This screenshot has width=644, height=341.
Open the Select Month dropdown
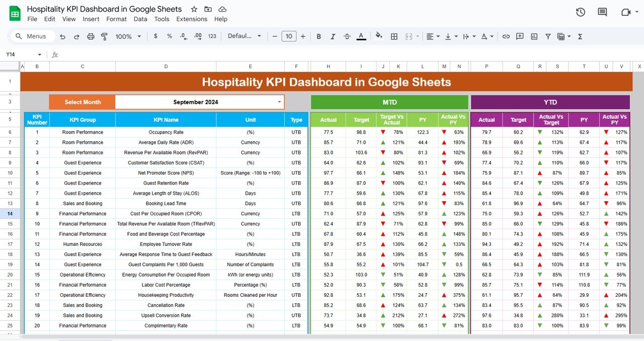coord(280,102)
